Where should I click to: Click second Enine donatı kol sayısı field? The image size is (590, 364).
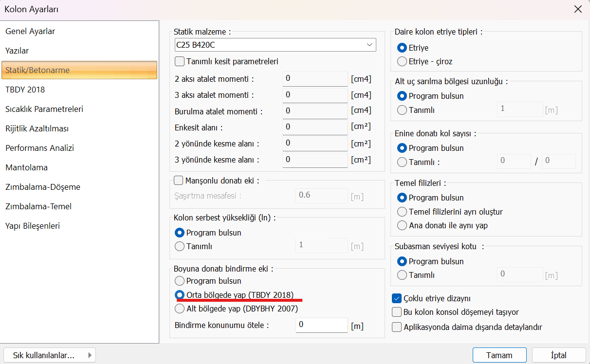coord(559,161)
